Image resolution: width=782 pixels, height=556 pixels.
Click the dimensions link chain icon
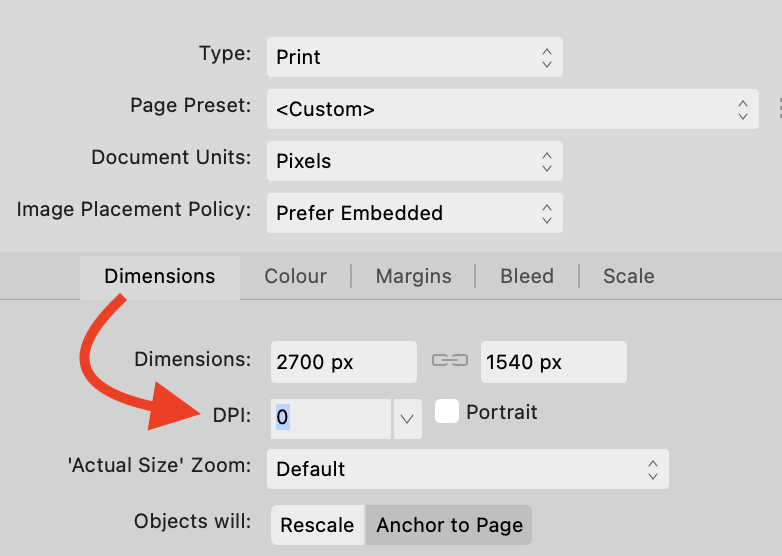tap(449, 361)
